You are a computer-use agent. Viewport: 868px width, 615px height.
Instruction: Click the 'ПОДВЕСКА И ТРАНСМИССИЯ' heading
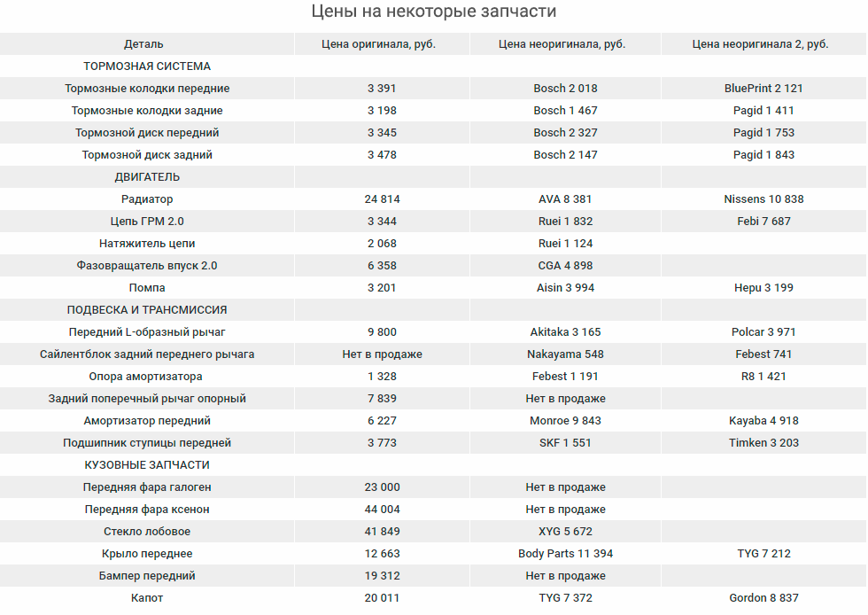click(147, 310)
